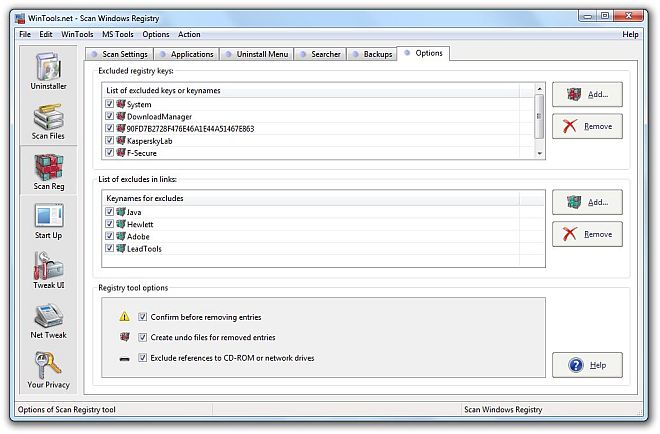Open the Action menu
Image resolution: width=660 pixels, height=434 pixels.
tap(189, 35)
